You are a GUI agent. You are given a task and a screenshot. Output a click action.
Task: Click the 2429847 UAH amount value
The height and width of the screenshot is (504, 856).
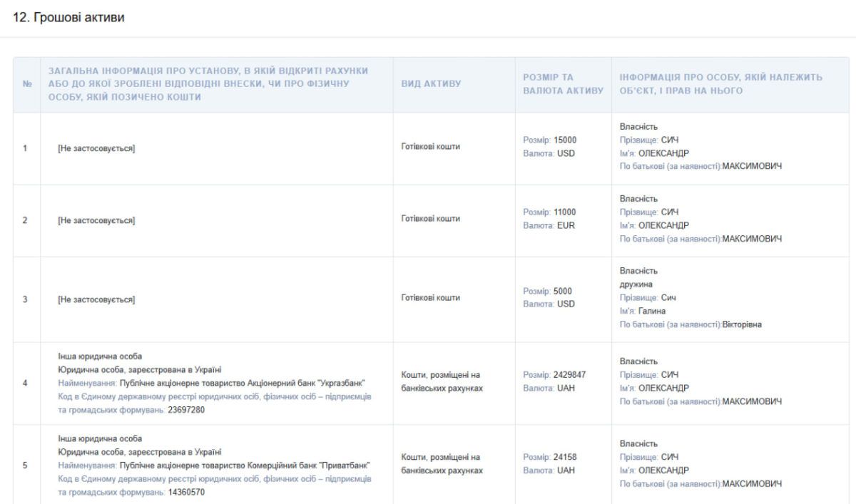(x=570, y=376)
